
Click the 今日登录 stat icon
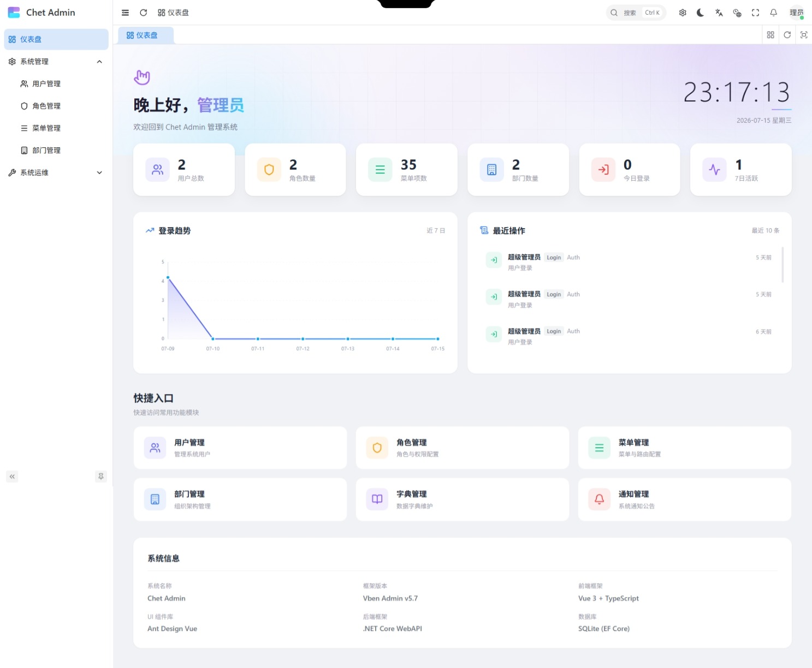pos(603,170)
